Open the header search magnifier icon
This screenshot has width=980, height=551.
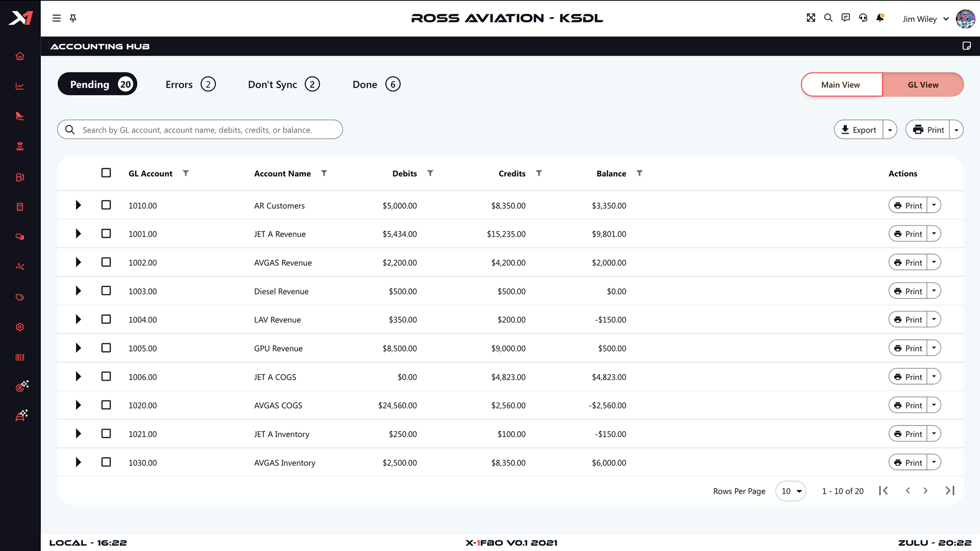click(x=828, y=18)
